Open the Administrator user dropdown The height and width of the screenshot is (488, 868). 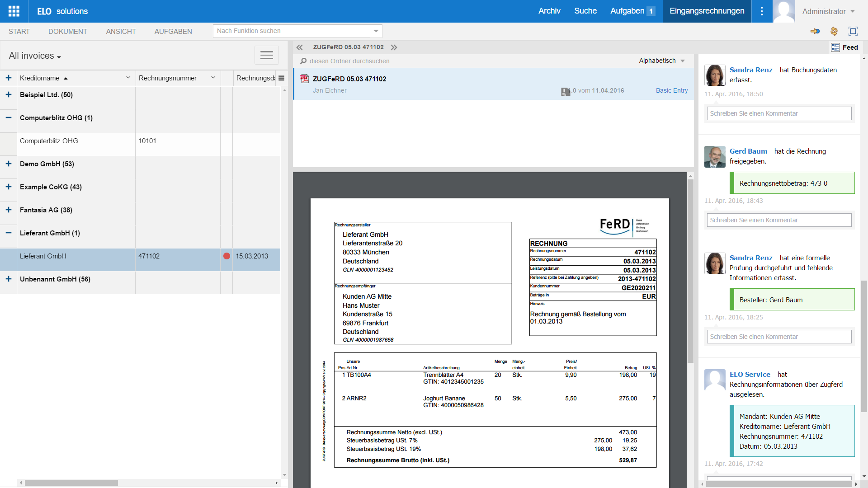(828, 11)
